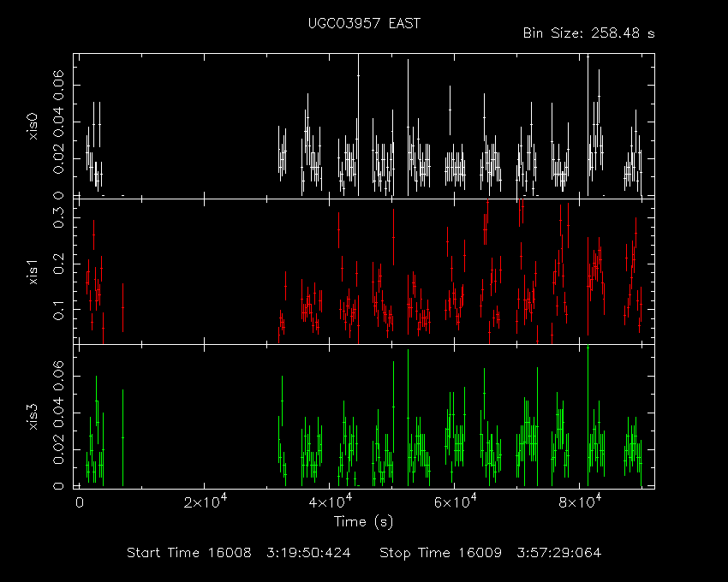Select the 'Start Time 16008 3:19:50:424' text
This screenshot has height=582, width=728.
(x=239, y=553)
